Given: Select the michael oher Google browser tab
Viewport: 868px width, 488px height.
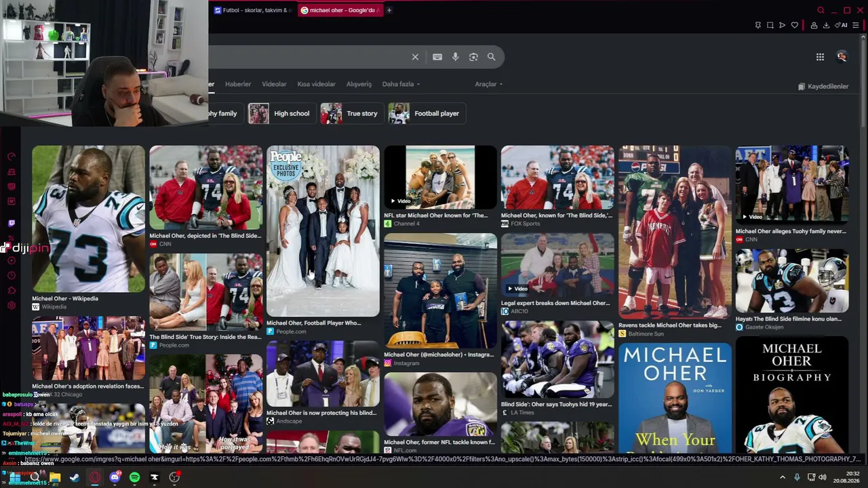Looking at the screenshot, I should point(340,10).
